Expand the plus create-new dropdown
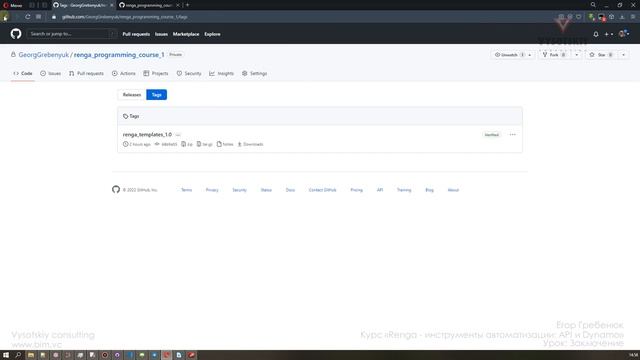Viewport: 640px width, 360px height. pyautogui.click(x=609, y=34)
